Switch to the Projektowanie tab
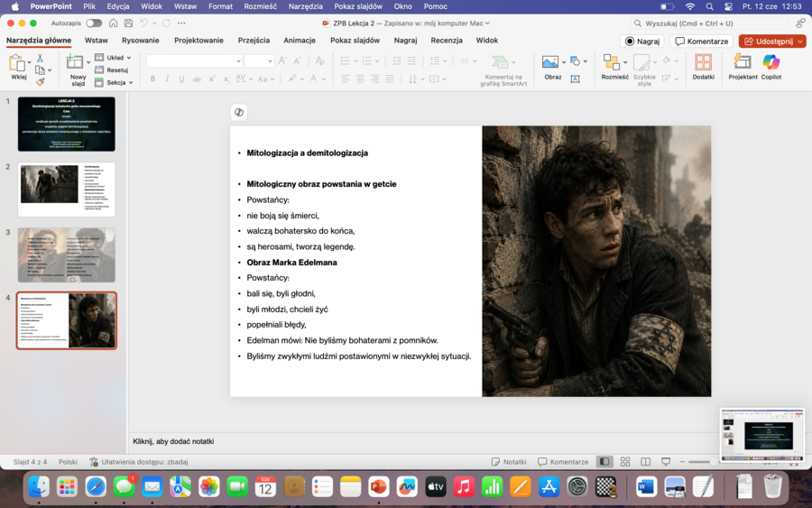The width and height of the screenshot is (812, 508). [x=198, y=41]
